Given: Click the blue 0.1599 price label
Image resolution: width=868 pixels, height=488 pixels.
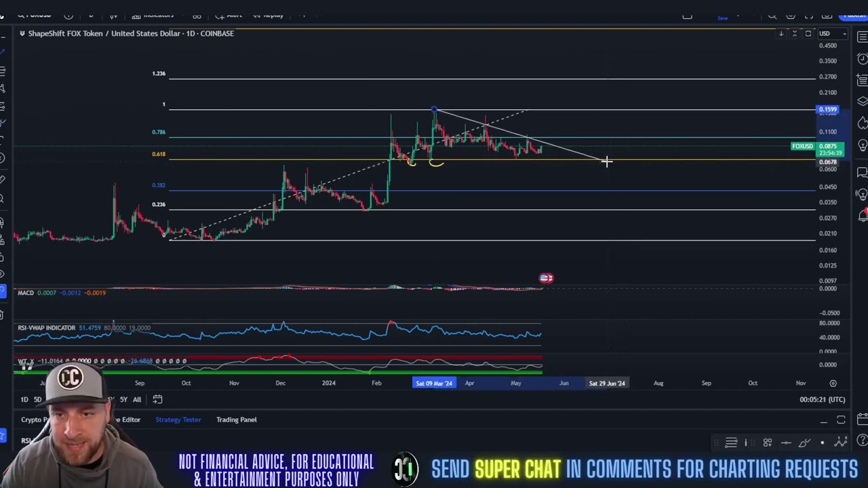Looking at the screenshot, I should tap(829, 110).
